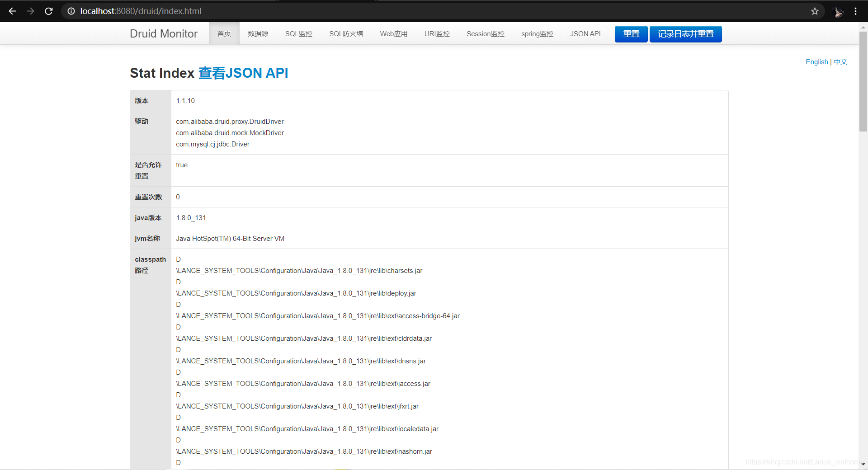Click the localhost address bar URL
The height and width of the screenshot is (470, 868).
click(x=141, y=11)
